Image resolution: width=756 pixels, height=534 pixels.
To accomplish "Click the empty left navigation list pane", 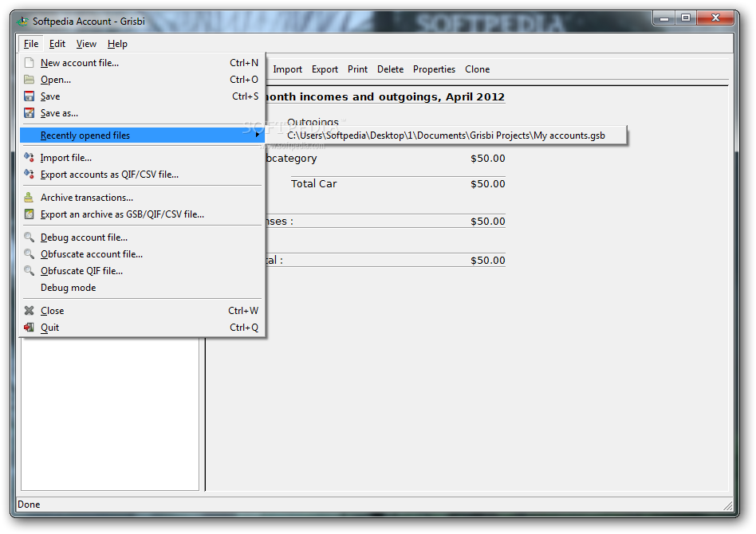I will 110,414.
